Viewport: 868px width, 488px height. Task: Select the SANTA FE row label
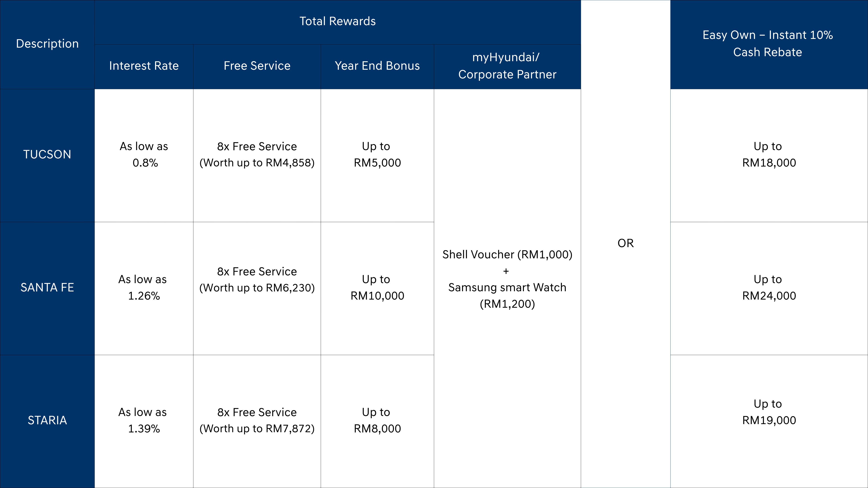point(47,288)
